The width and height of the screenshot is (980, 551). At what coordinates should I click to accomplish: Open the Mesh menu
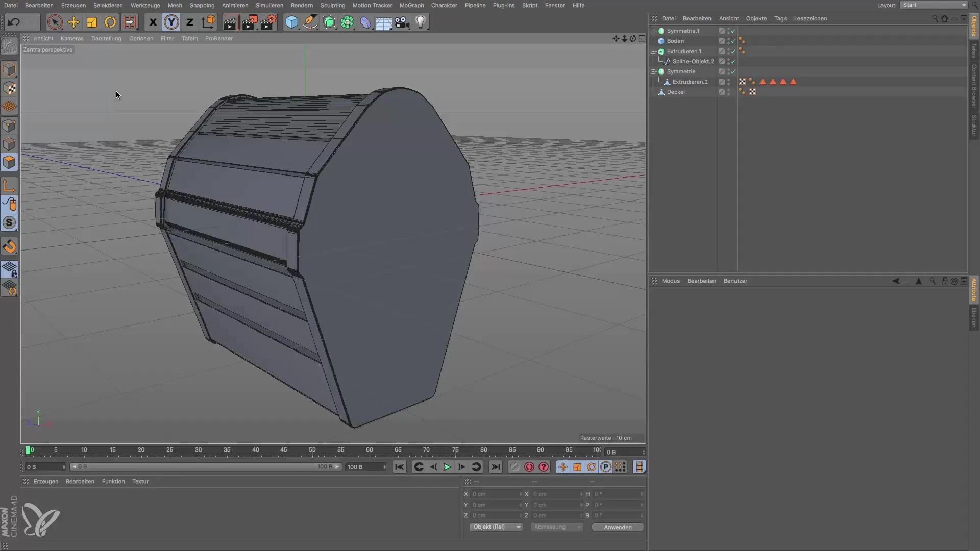click(175, 5)
